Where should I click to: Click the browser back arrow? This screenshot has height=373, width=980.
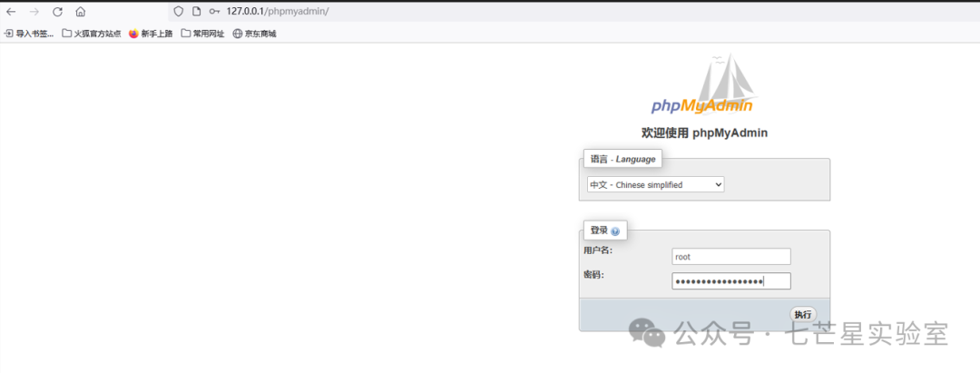(x=11, y=11)
